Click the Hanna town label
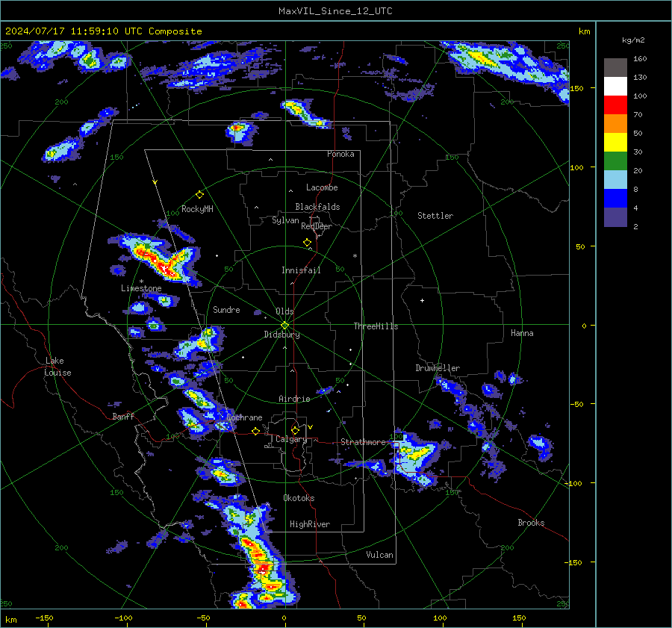Image resolution: width=672 pixels, height=628 pixels. (x=522, y=333)
